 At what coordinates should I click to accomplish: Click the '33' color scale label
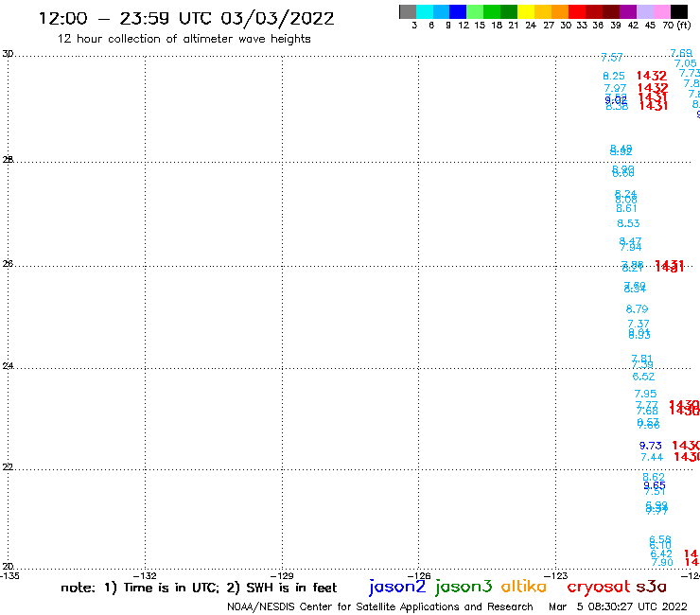[581, 26]
